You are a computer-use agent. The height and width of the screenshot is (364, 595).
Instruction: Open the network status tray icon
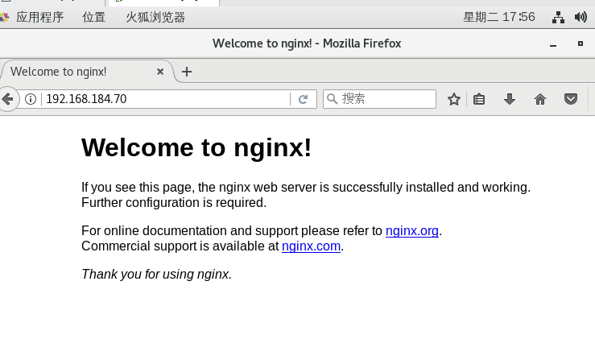click(558, 18)
